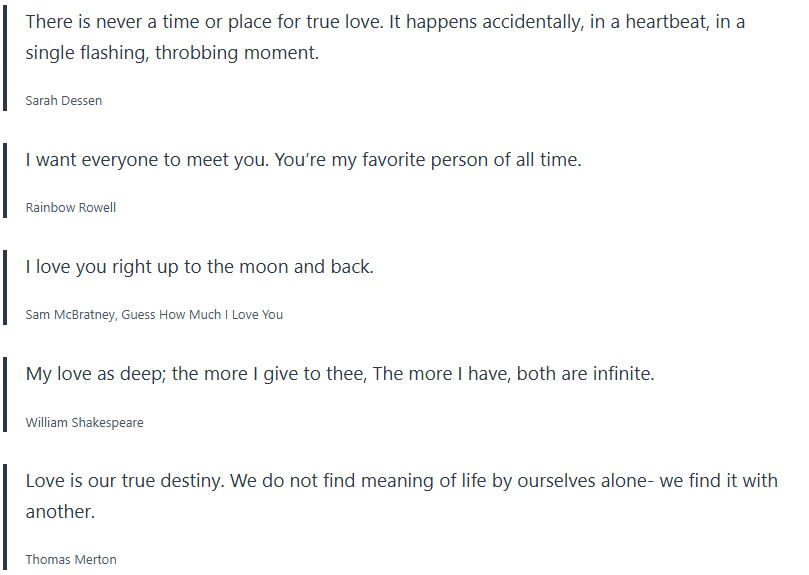Image resolution: width=809 pixels, height=575 pixels.
Task: Click the line "single flashing, throbbing moment"
Action: click(x=172, y=53)
